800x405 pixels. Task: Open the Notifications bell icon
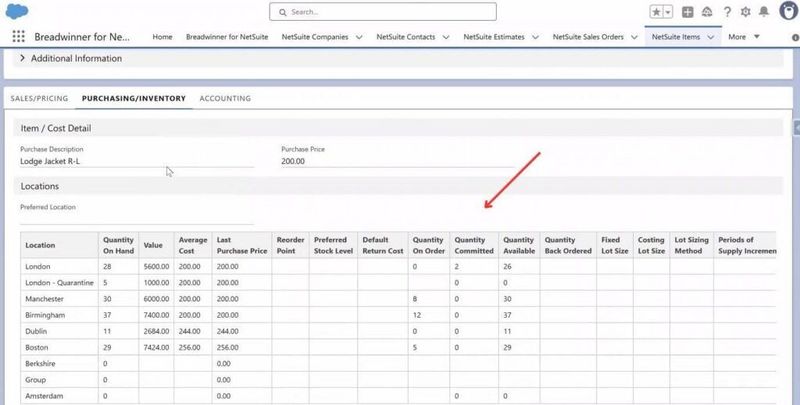[x=764, y=12]
